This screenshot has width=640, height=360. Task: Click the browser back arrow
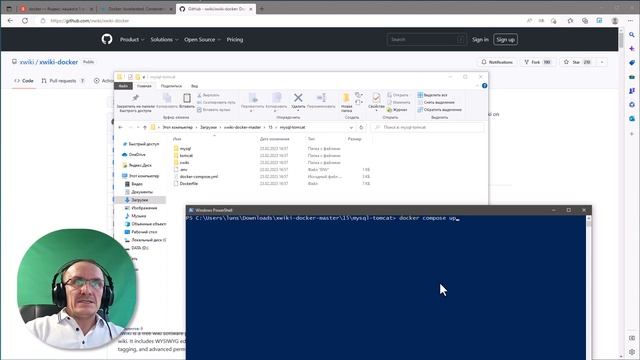click(x=10, y=20)
